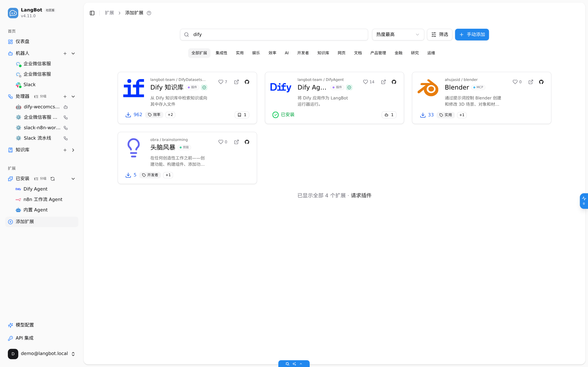Show the +1 more tags on Blender
The width and height of the screenshot is (588, 367).
(462, 115)
